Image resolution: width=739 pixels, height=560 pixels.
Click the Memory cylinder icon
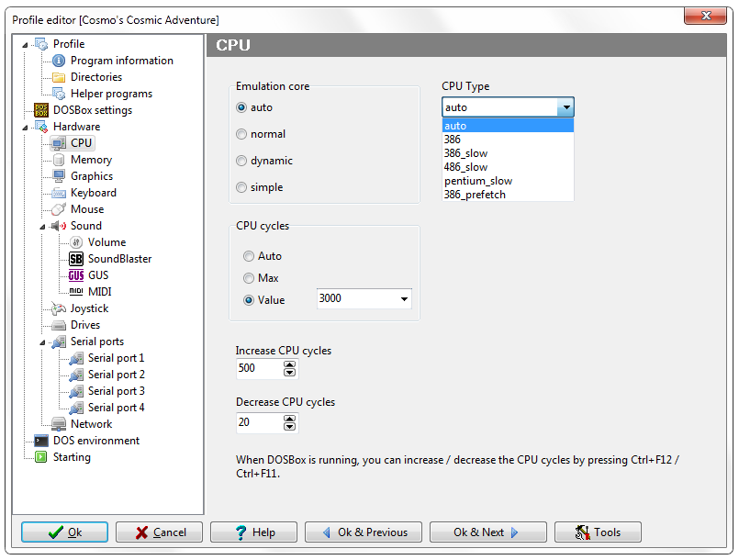pyautogui.click(x=59, y=160)
